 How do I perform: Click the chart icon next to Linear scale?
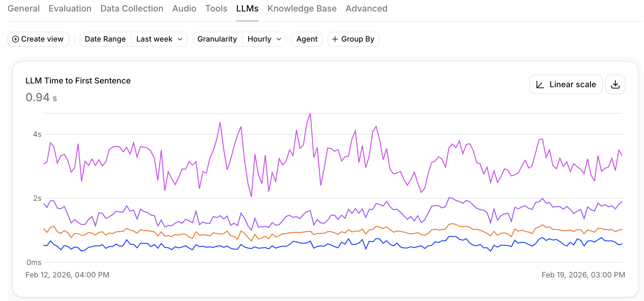[x=540, y=84]
